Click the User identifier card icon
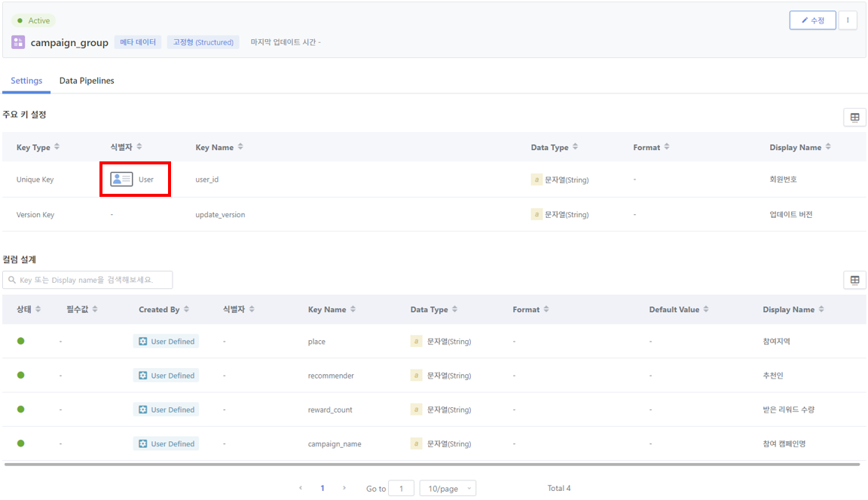 click(x=121, y=179)
